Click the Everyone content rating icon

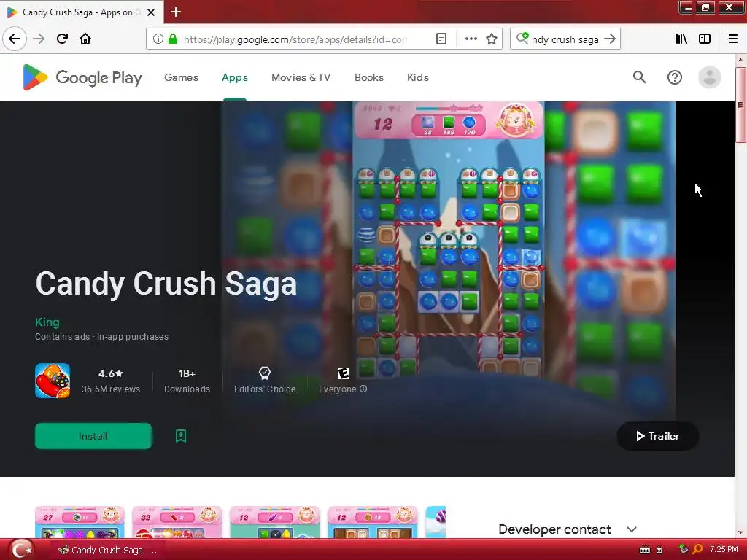tap(344, 373)
